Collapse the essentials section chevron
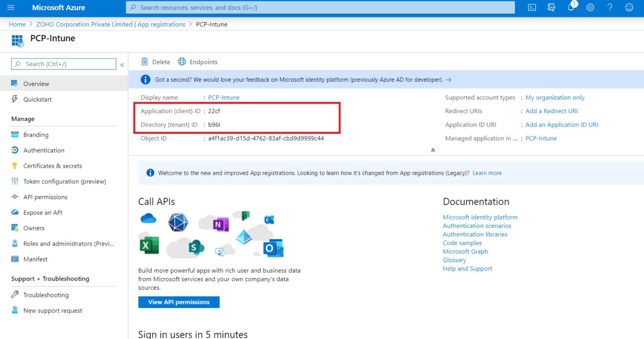Image resolution: width=644 pixels, height=339 pixels. click(433, 150)
